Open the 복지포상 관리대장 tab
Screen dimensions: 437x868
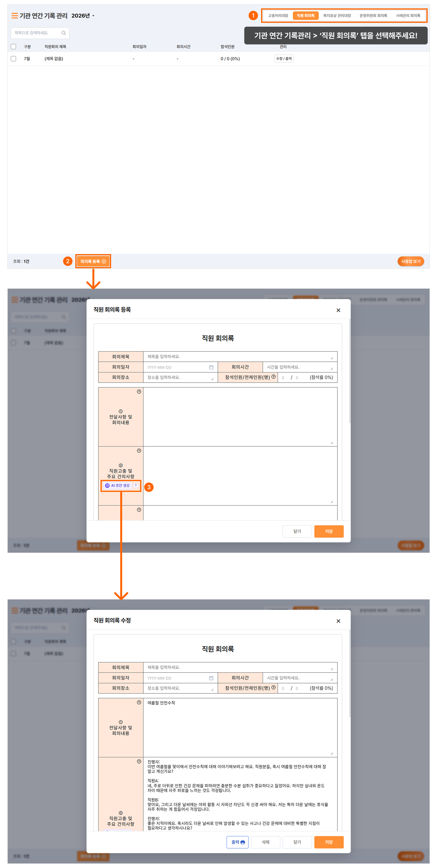(x=337, y=16)
